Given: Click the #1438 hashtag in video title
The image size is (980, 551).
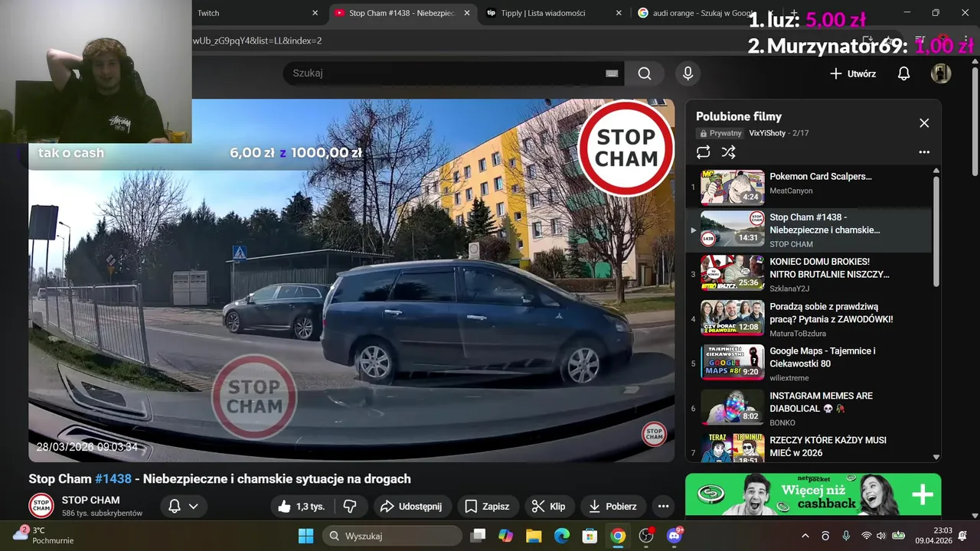Looking at the screenshot, I should tap(113, 479).
